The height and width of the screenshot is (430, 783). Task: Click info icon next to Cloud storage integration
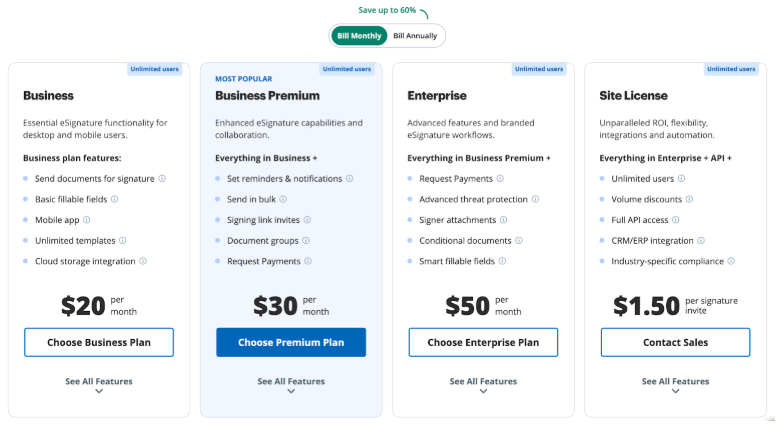(x=143, y=261)
